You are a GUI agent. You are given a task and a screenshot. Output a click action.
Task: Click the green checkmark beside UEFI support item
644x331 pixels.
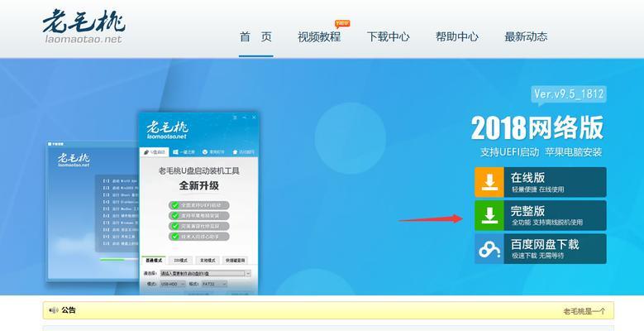[x=175, y=205]
